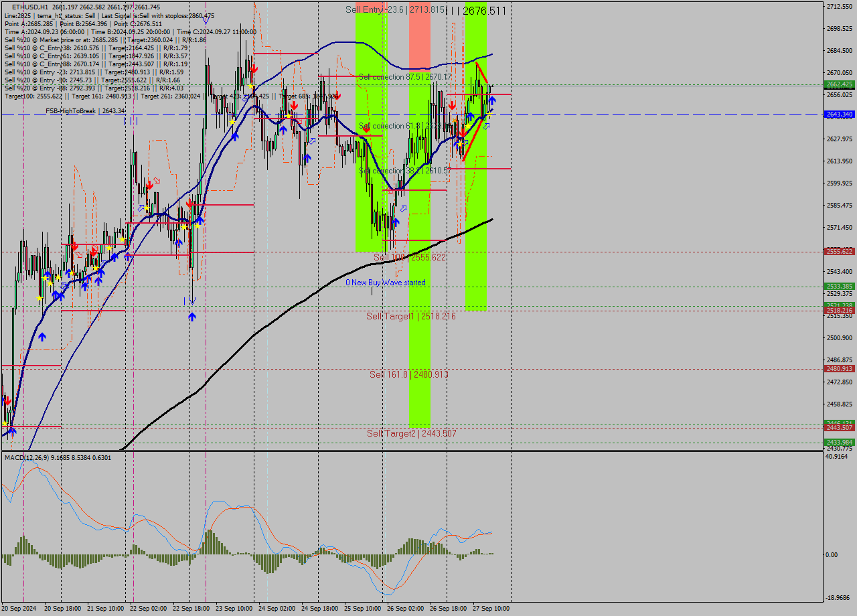Image resolution: width=857 pixels, height=616 pixels.
Task: Click the 25 Sep 10:00 time axis label
Action: [364, 609]
